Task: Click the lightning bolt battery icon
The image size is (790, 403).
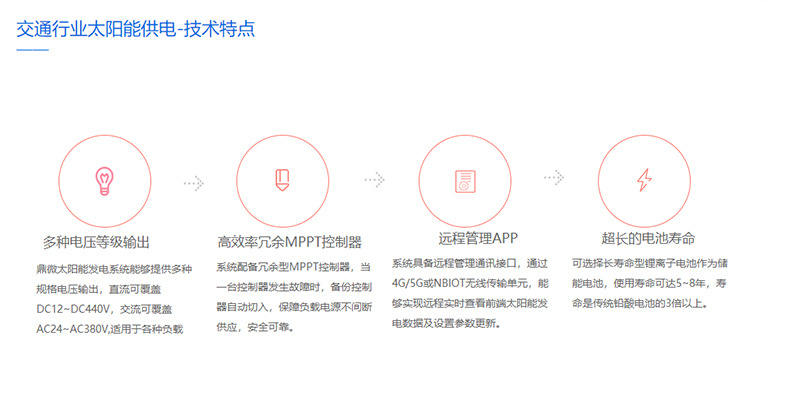Action: (x=643, y=181)
